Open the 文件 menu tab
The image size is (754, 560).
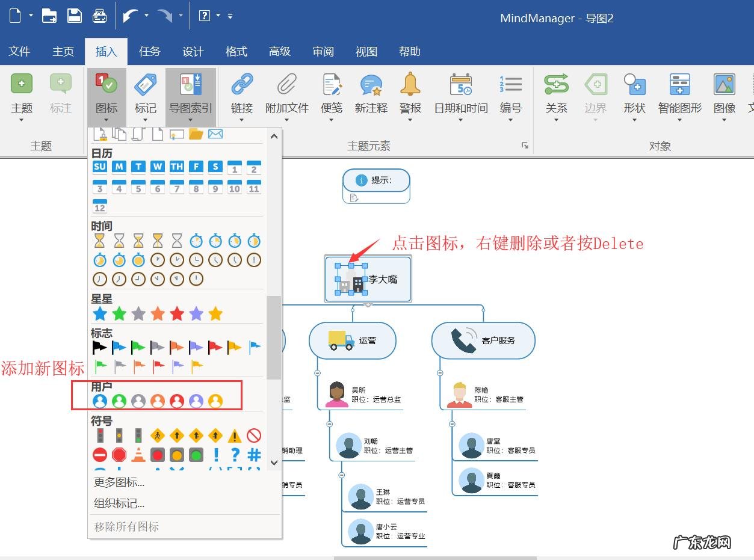click(x=19, y=52)
